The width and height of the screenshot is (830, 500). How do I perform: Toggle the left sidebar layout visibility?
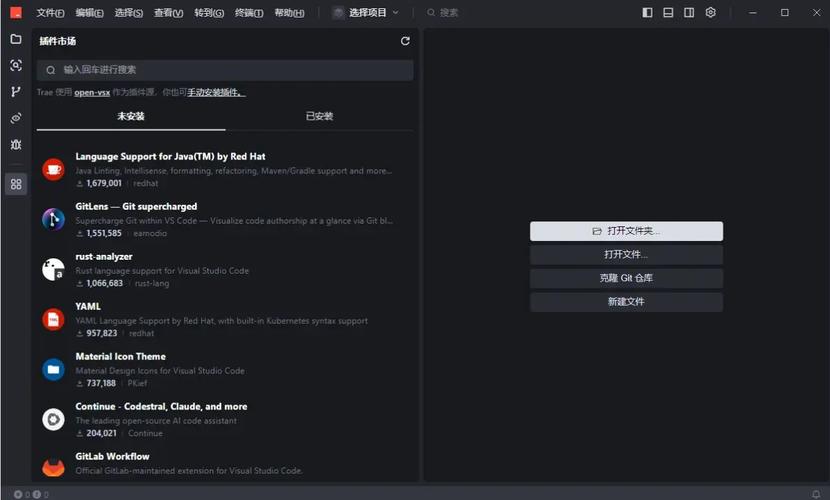(647, 13)
